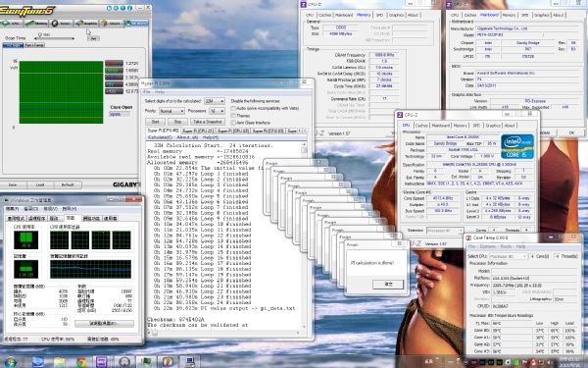This screenshot has width=588, height=368.
Task: Select the HW Monitor tab in EasyTune6
Action: point(136,24)
